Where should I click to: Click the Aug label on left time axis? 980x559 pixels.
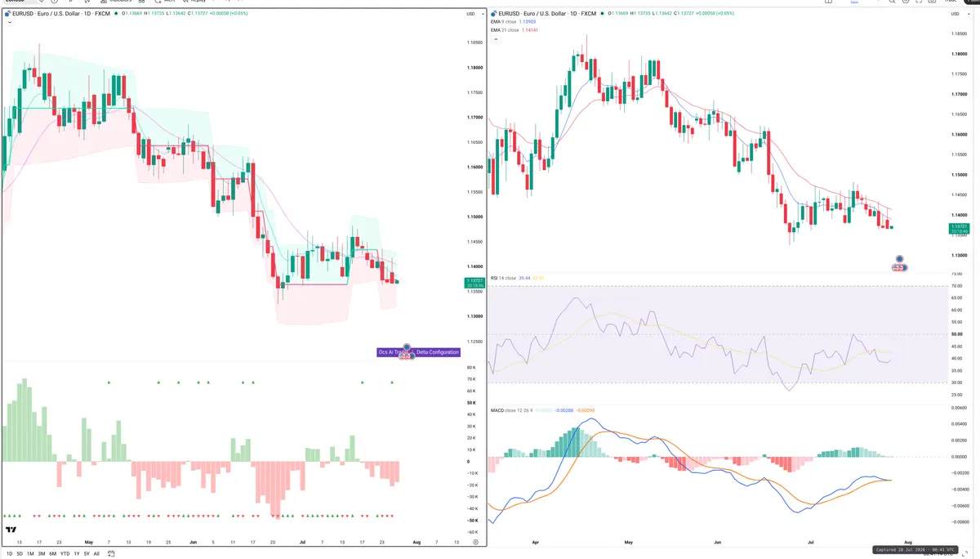tap(416, 542)
